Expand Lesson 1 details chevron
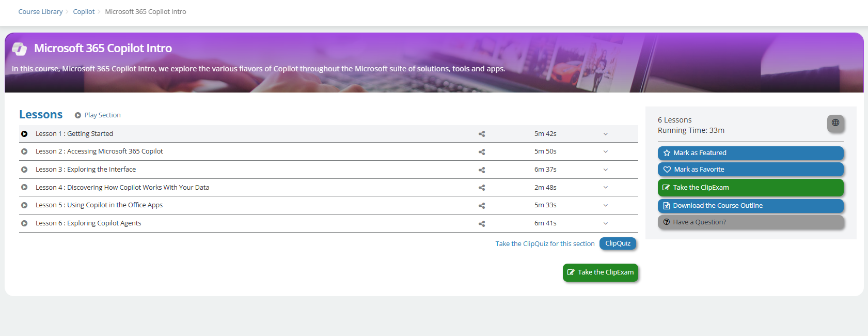 [606, 134]
